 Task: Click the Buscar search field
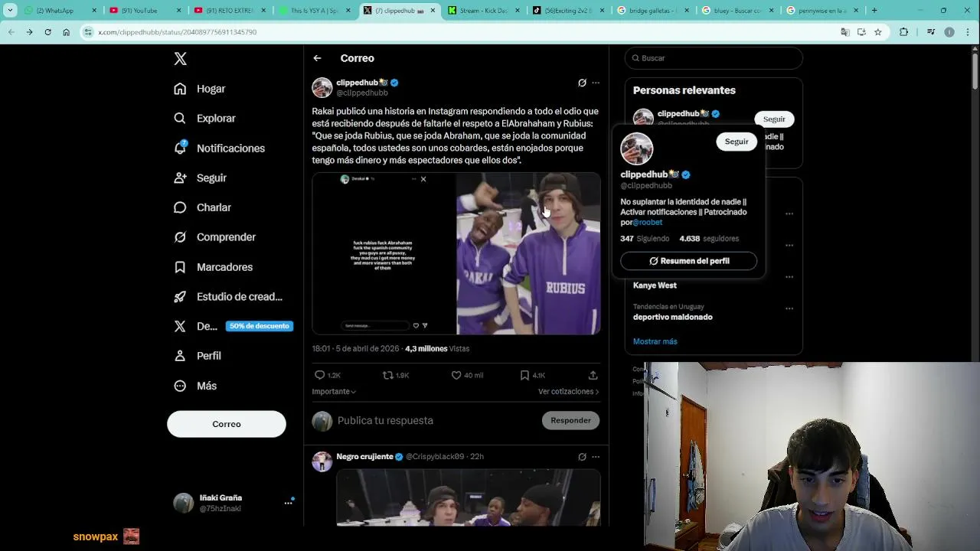(714, 58)
